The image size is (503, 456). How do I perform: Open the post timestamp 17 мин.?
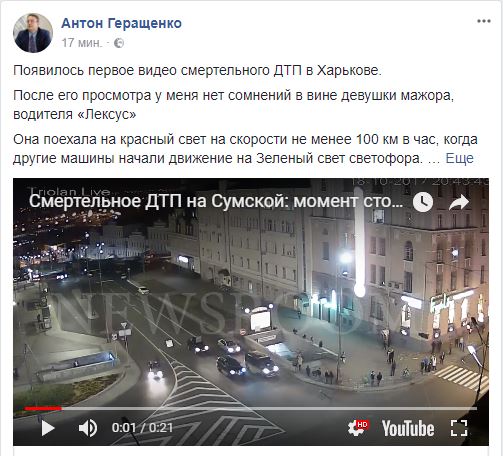[82, 43]
